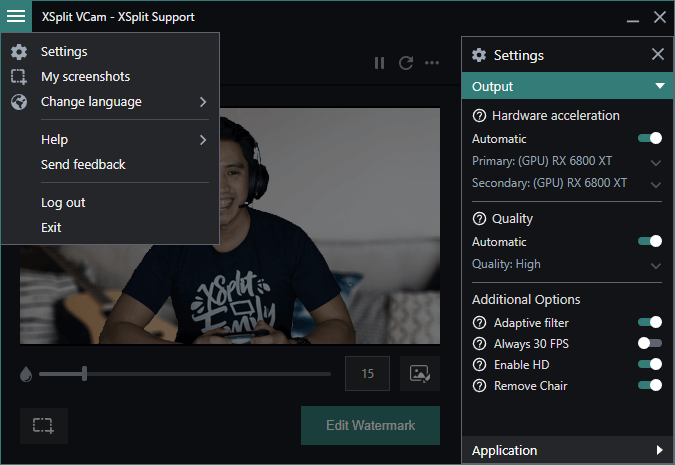Click the help icon beside Always 30 FPS
Viewport: 675px width, 465px height.
click(x=479, y=344)
